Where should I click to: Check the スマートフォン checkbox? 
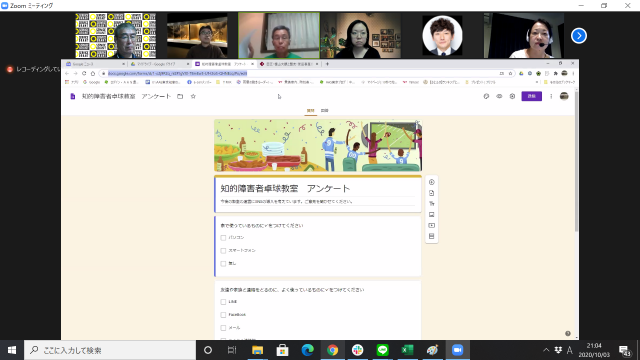[223, 251]
